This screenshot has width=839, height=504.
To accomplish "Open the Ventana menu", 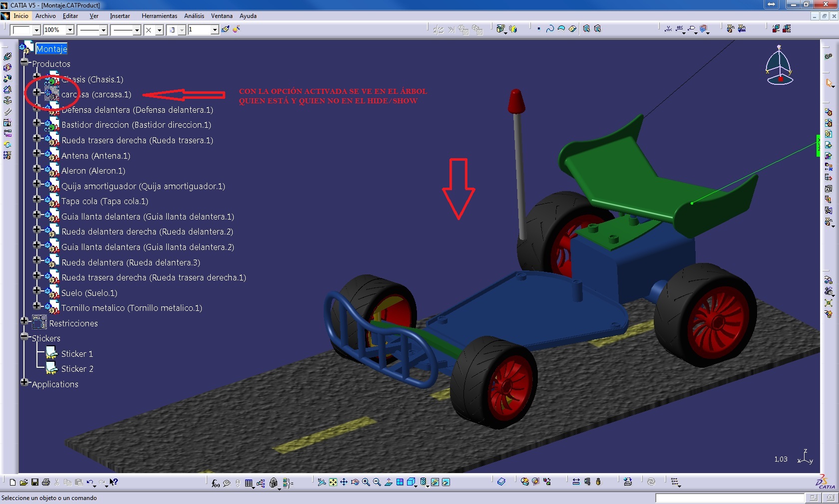I will pos(222,16).
